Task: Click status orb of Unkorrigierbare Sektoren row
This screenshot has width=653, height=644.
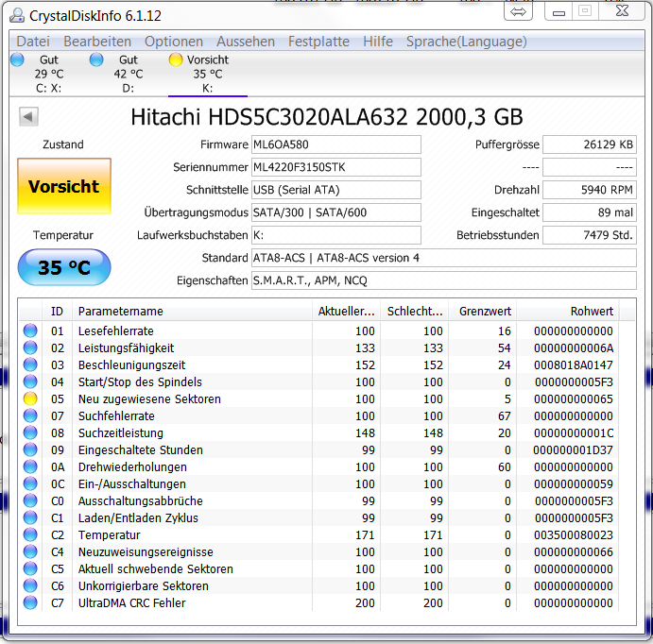Action: coord(30,585)
